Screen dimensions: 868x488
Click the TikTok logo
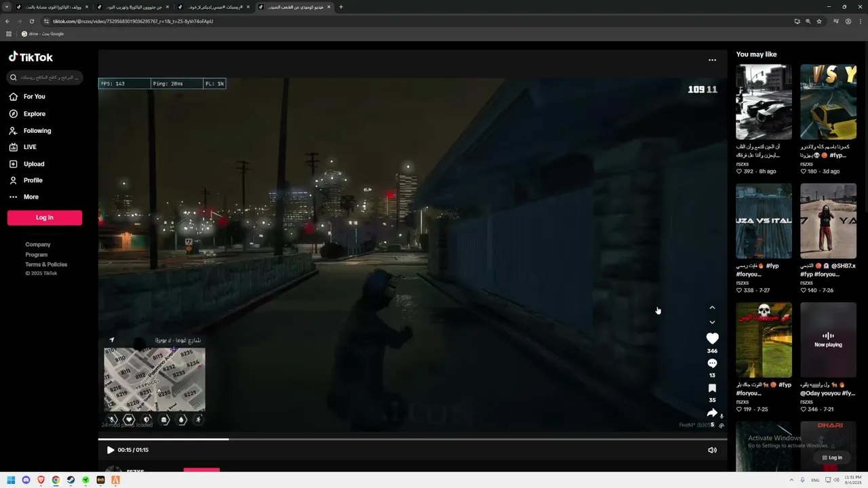31,57
